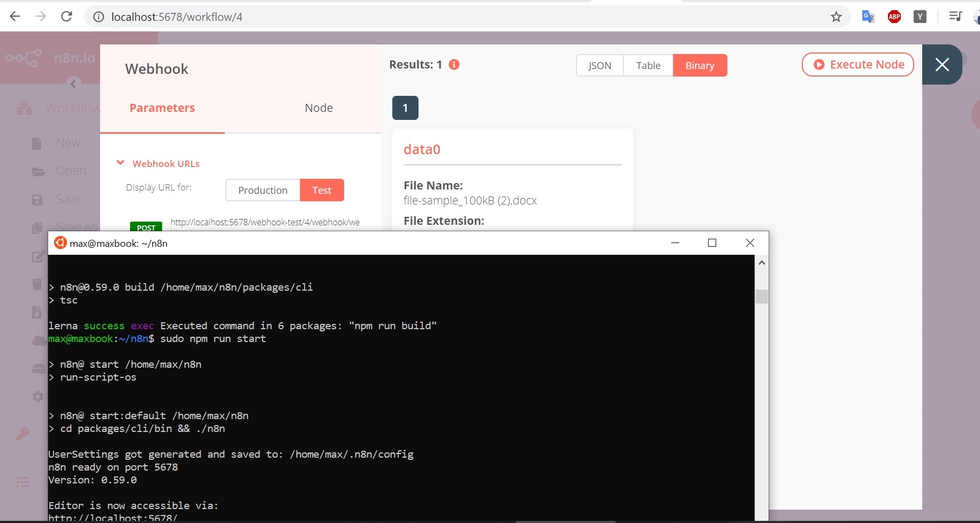Select the Parameters tab
The image size is (980, 523).
[x=162, y=108]
